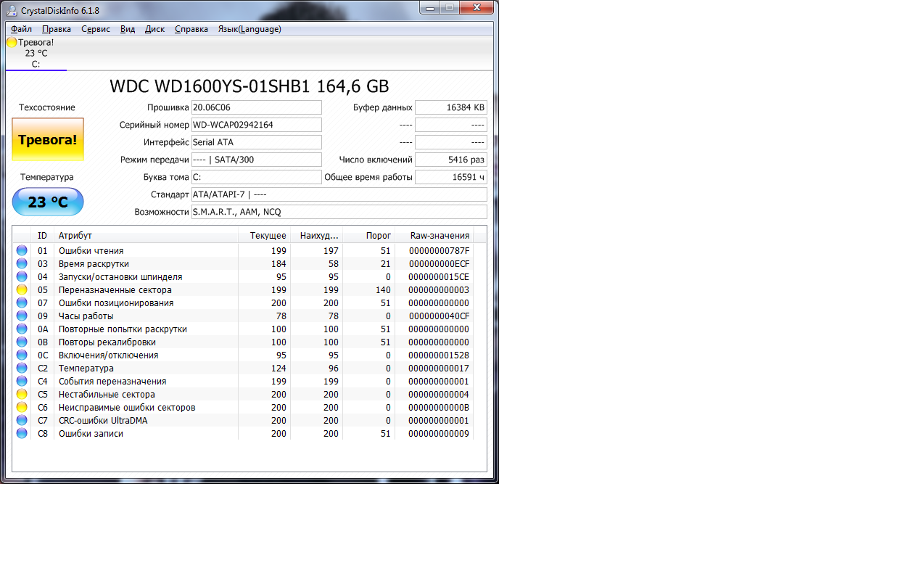The height and width of the screenshot is (576, 924).
Task: Click the 23 °C temperature button
Action: coord(48,202)
